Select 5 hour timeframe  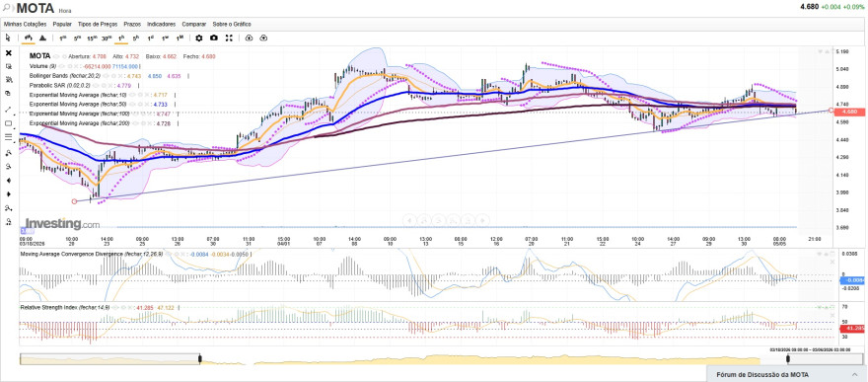point(136,38)
